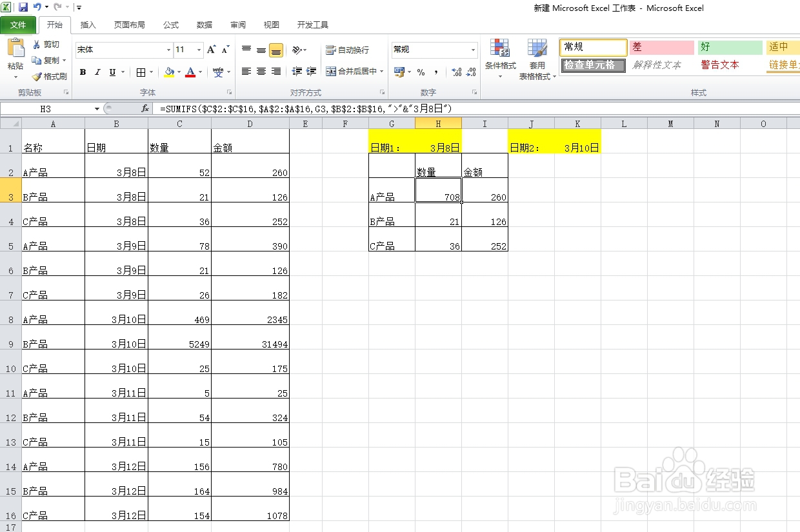
Task: Click the phonetic guide wén icon
Action: [x=218, y=72]
